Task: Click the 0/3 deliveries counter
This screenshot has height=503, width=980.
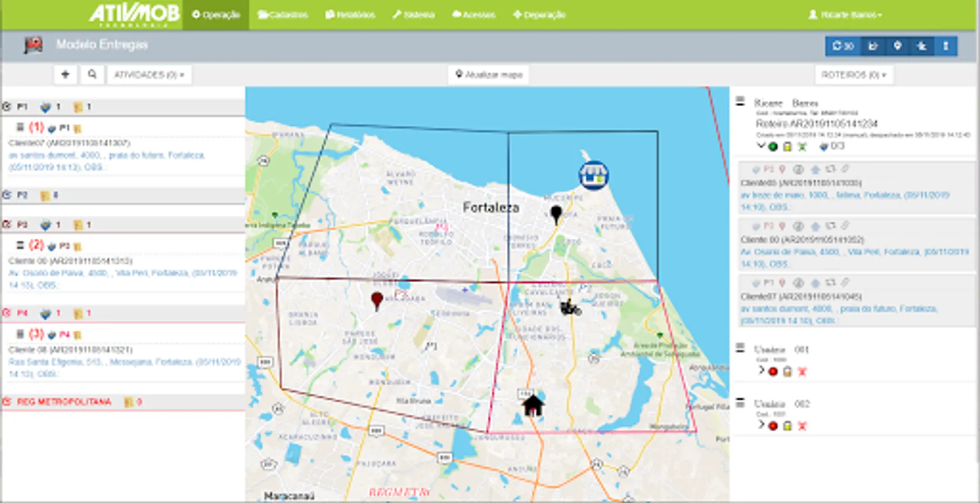Action: coord(832,146)
